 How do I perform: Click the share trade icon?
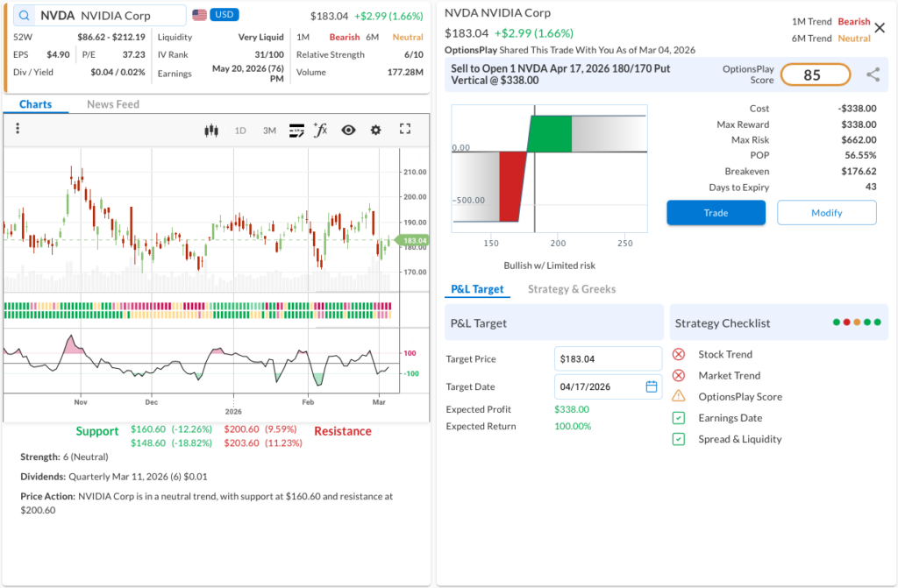(x=873, y=75)
